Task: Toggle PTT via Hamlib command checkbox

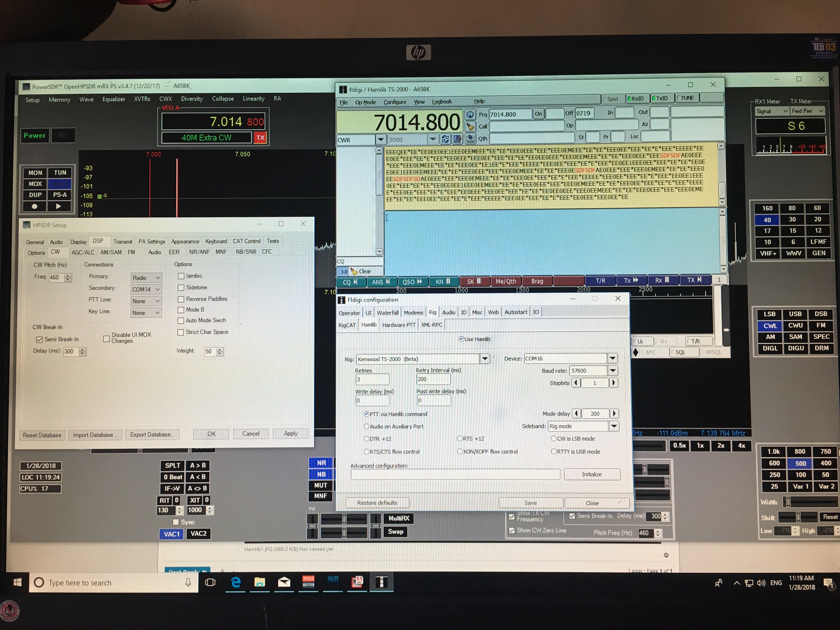Action: 366,414
